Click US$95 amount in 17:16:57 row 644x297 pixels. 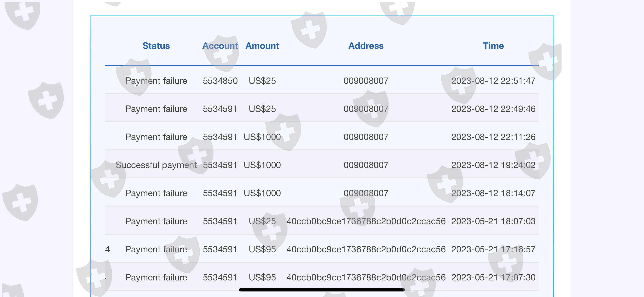pyautogui.click(x=262, y=249)
